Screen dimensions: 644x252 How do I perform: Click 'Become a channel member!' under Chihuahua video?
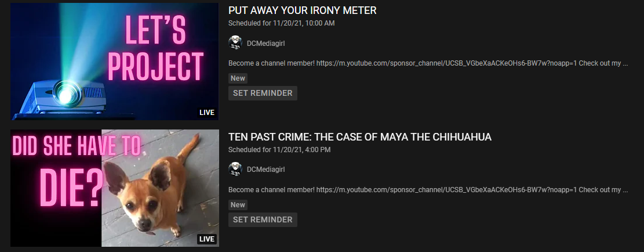point(271,190)
